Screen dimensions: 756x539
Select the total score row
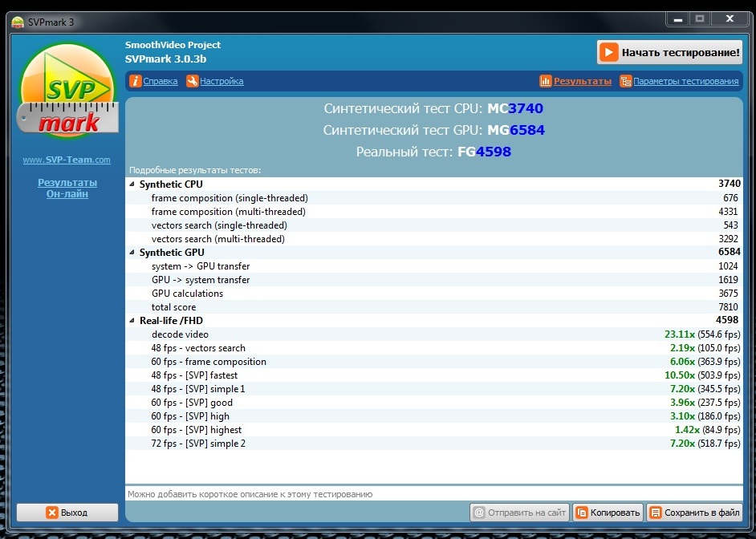pyautogui.click(x=434, y=307)
